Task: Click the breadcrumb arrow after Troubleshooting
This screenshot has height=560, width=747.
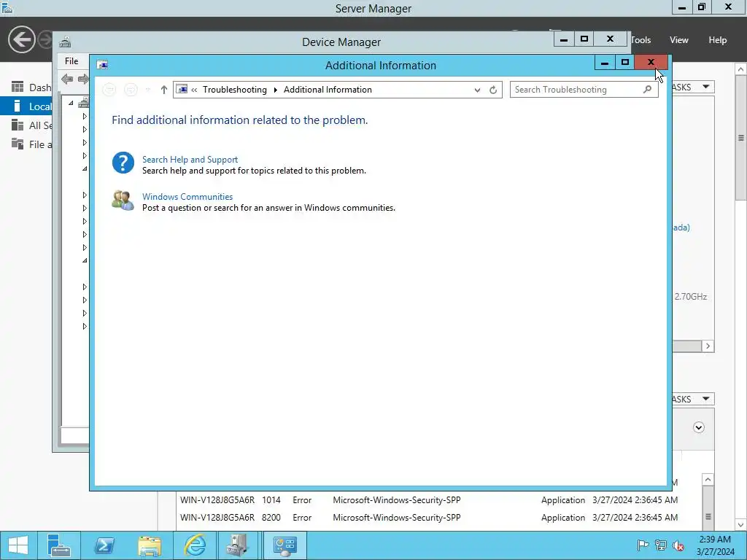Action: pos(275,90)
